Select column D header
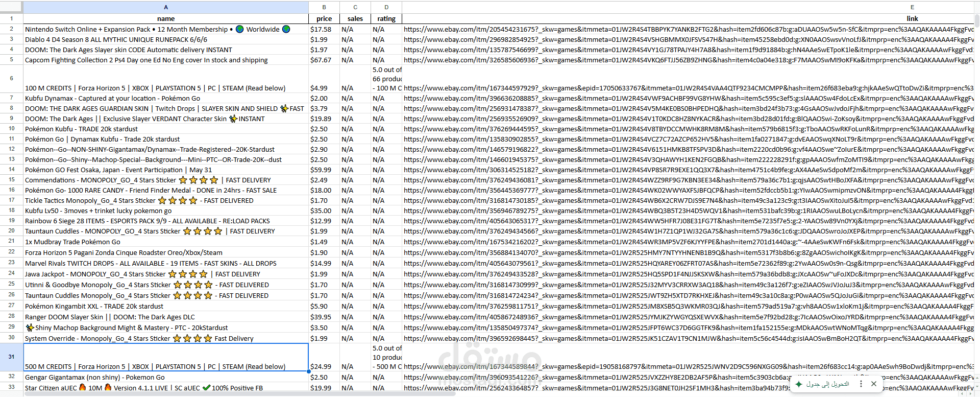The width and height of the screenshot is (980, 397). (x=386, y=7)
